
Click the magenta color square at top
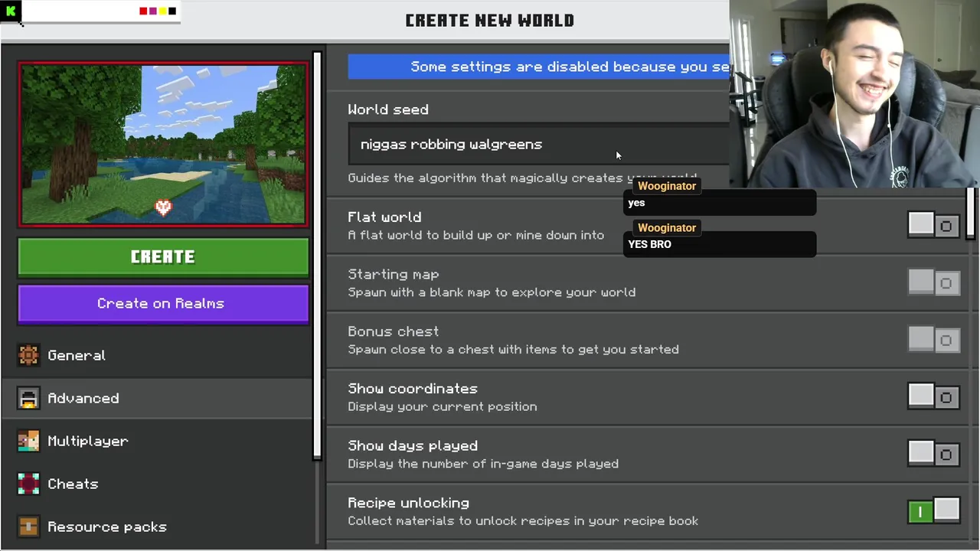[x=152, y=11]
